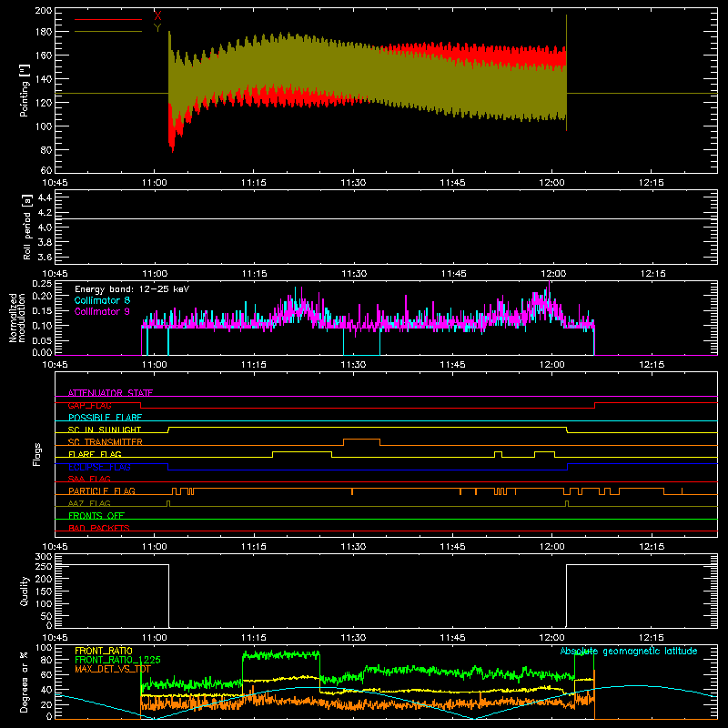Click the 'Energy band: 12-25 keV' label

pyautogui.click(x=132, y=289)
